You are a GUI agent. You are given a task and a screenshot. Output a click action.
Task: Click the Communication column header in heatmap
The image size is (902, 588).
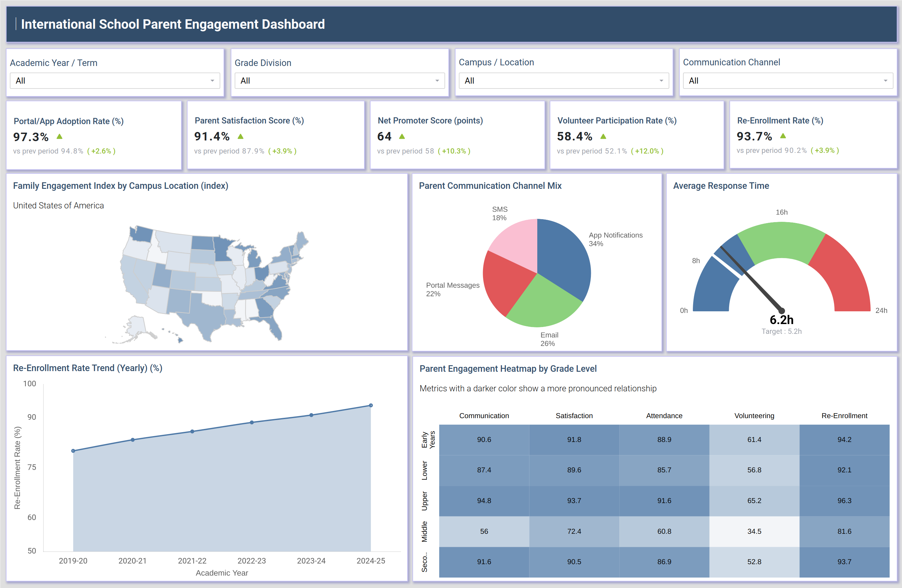point(484,416)
